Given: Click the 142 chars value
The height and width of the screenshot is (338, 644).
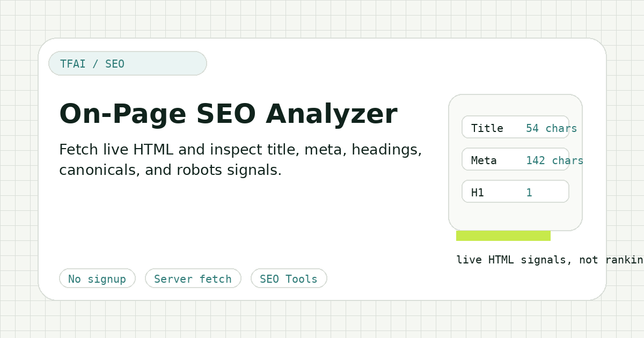Looking at the screenshot, I should point(554,160).
